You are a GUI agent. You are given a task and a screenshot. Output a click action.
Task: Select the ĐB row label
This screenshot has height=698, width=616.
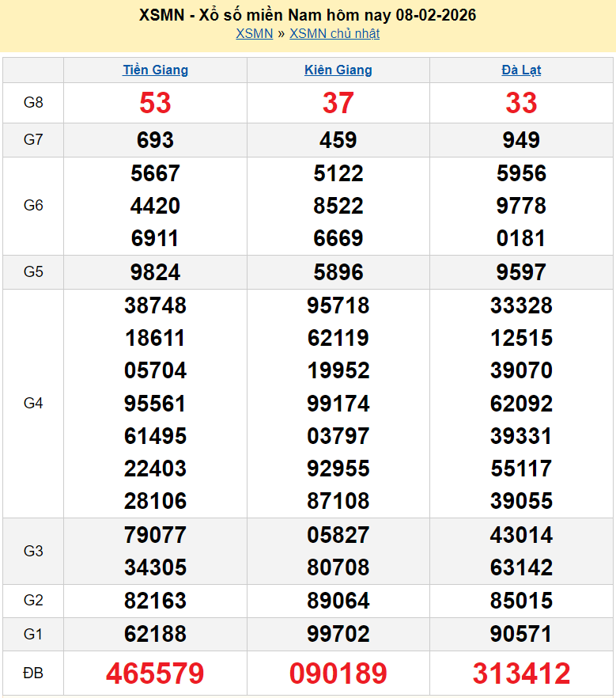pos(33,673)
